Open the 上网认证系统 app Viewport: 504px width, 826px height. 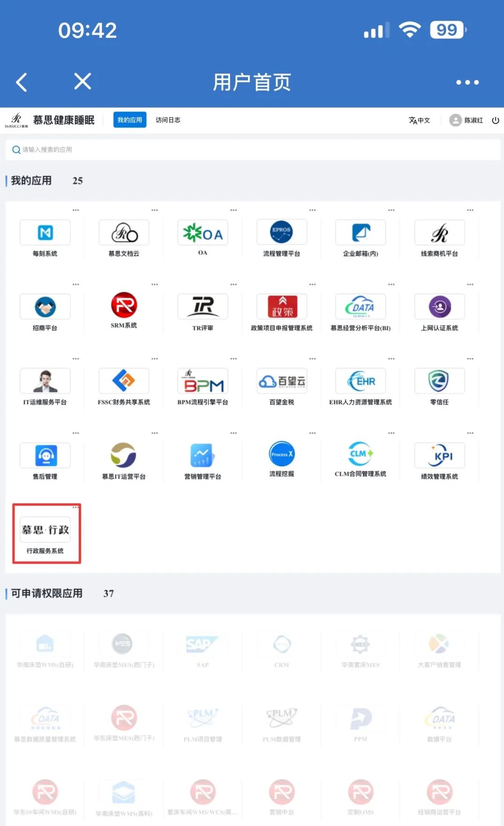click(439, 307)
